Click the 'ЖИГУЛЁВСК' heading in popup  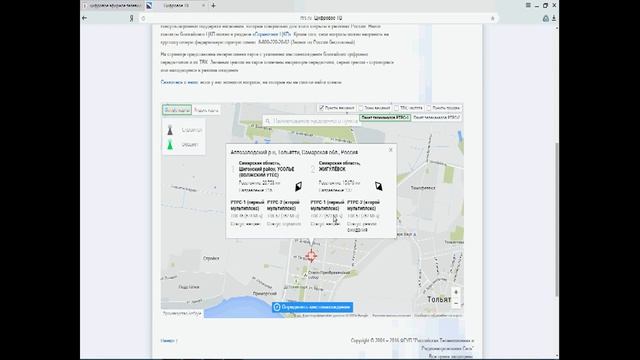pyautogui.click(x=332, y=169)
